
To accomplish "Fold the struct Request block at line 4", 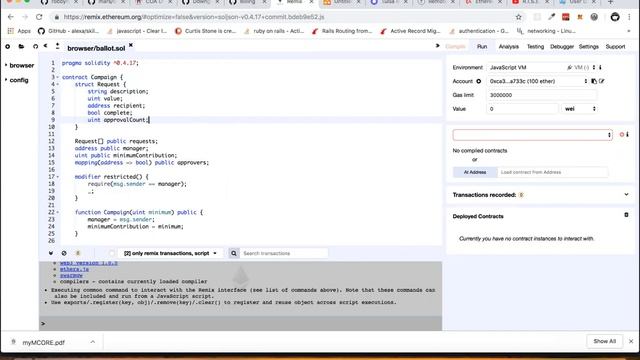I will click(x=58, y=84).
